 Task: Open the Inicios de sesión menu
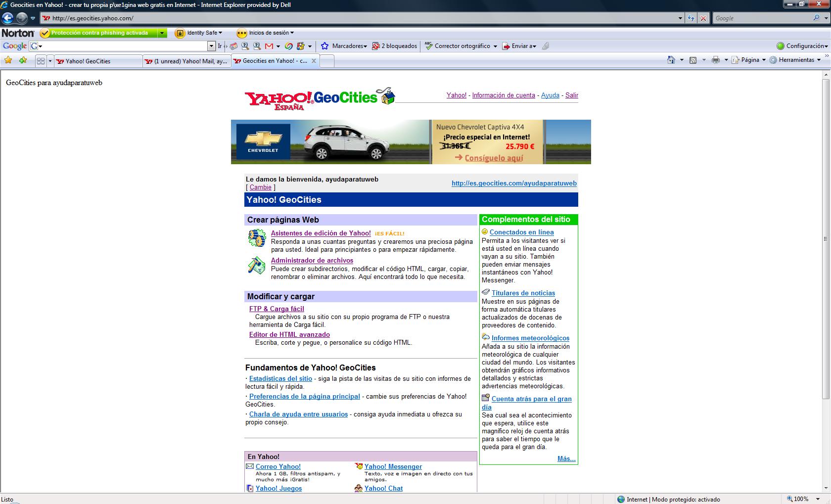click(266, 33)
